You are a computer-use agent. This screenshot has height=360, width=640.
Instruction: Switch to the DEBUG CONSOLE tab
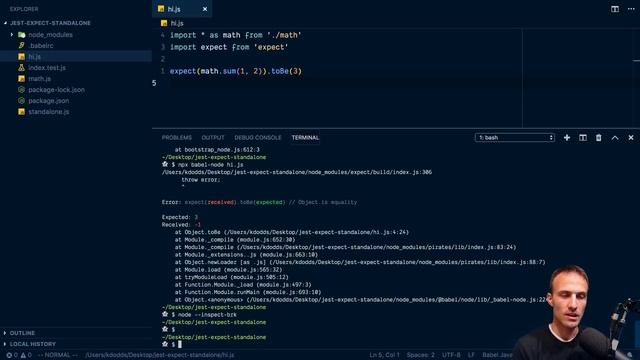[258, 138]
